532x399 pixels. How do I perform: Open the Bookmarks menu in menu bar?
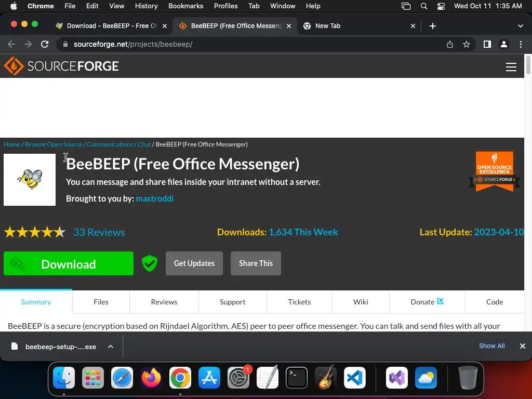[185, 6]
